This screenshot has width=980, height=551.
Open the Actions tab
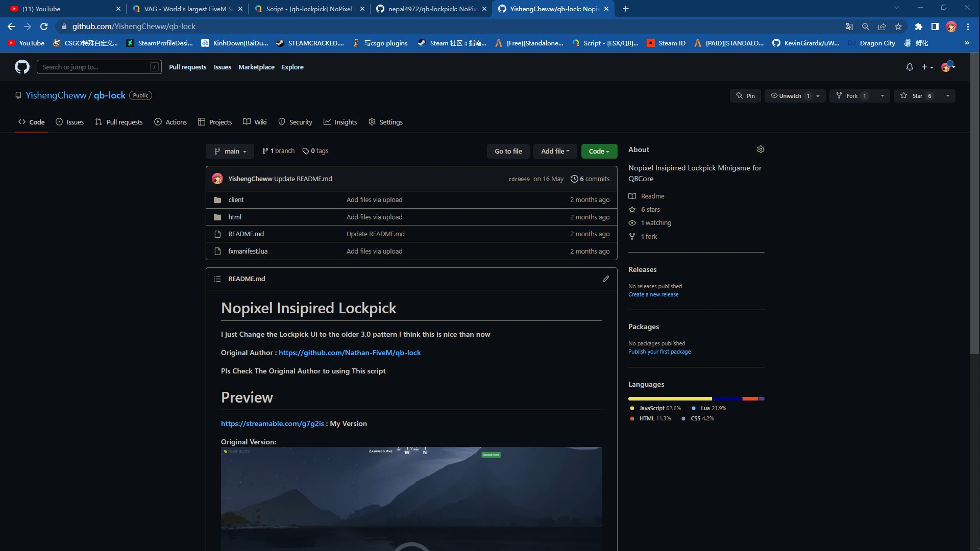pyautogui.click(x=170, y=122)
